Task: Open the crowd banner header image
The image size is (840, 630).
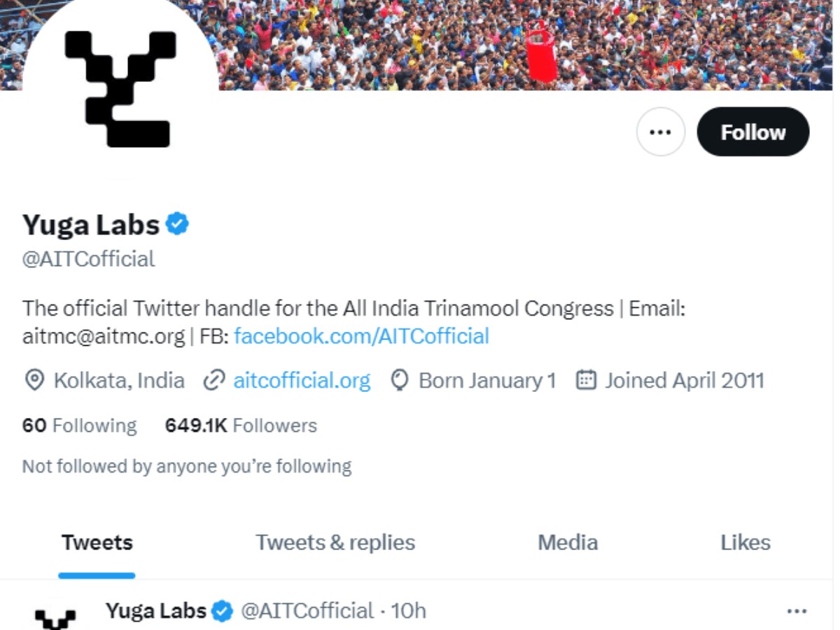Action: click(x=525, y=43)
